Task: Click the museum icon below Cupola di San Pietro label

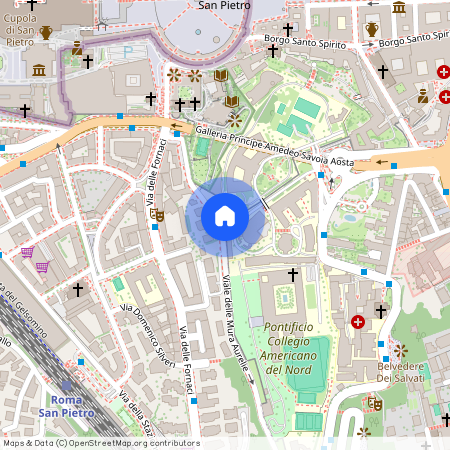Action: click(39, 70)
